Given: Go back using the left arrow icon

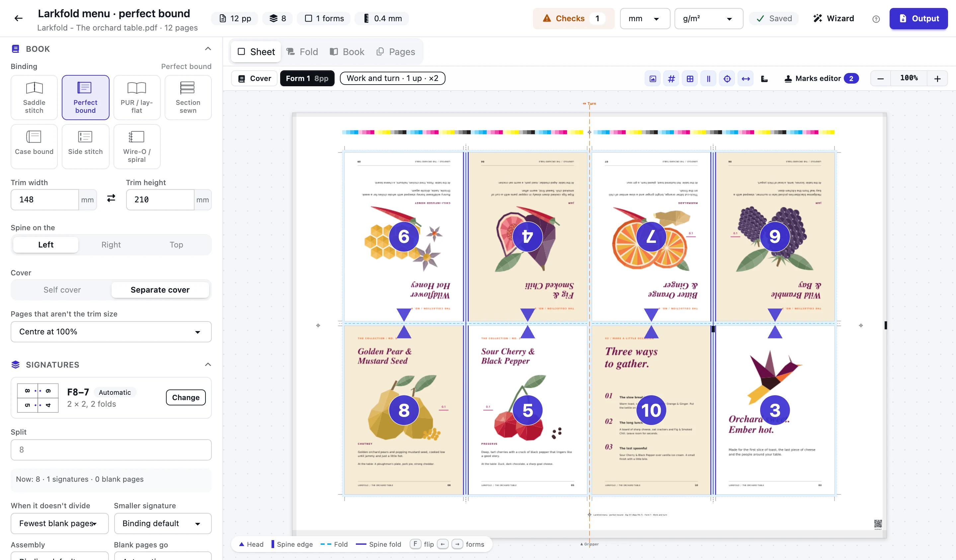Looking at the screenshot, I should 19,18.
